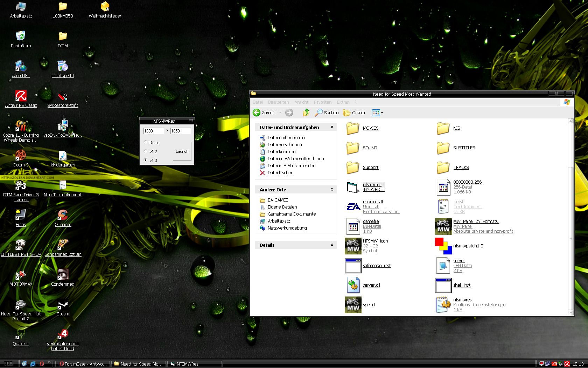588x368 pixels.
Task: Click the Zurück back button
Action: pos(264,113)
